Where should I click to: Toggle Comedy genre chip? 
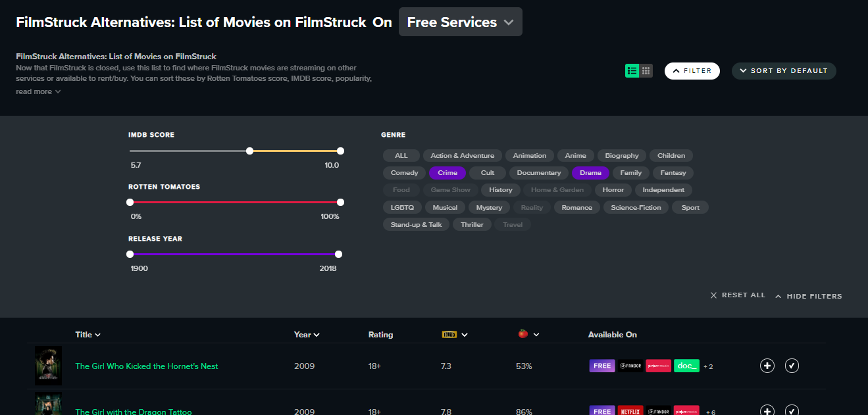coord(404,173)
